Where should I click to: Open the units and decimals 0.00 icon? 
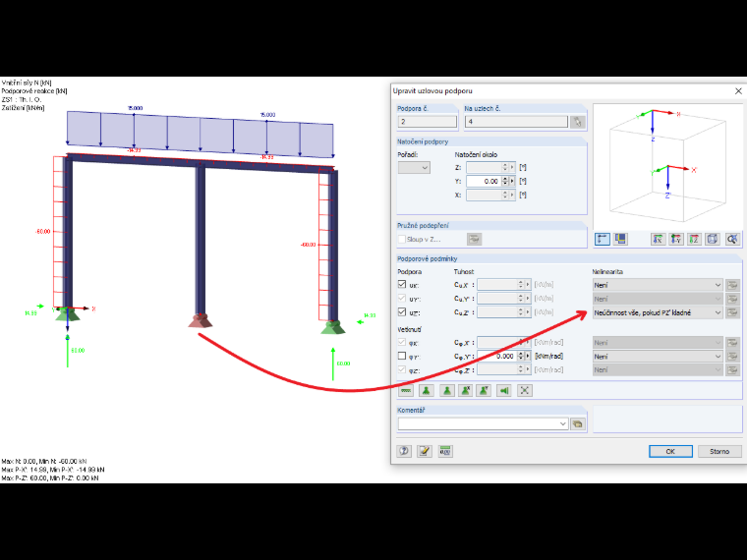445,451
